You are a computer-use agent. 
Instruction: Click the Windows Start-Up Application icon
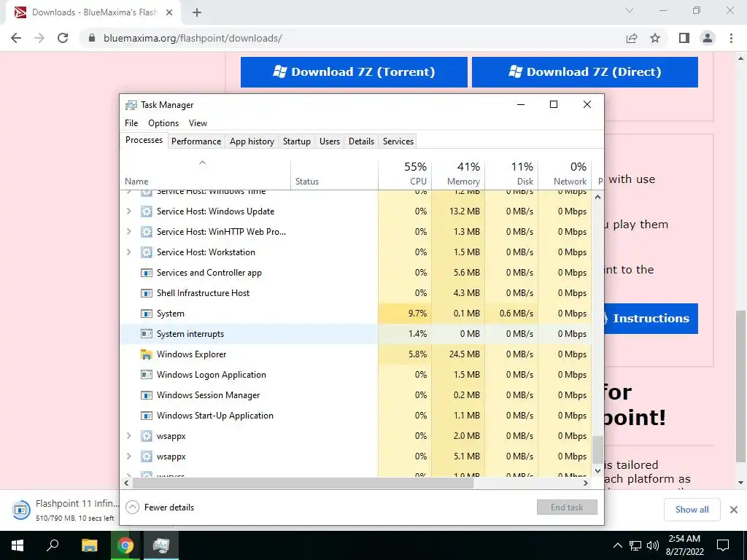(146, 416)
